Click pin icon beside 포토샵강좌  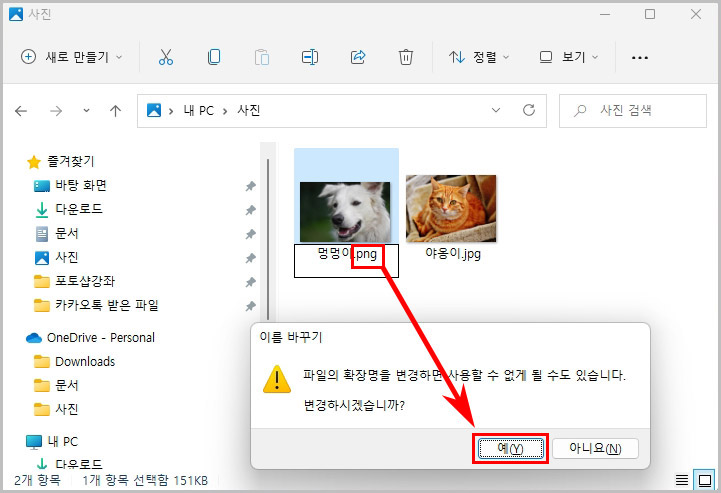coord(251,282)
